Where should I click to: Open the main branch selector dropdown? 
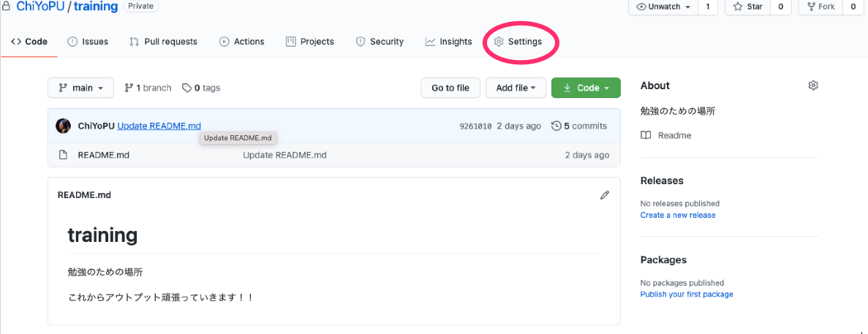pos(81,88)
